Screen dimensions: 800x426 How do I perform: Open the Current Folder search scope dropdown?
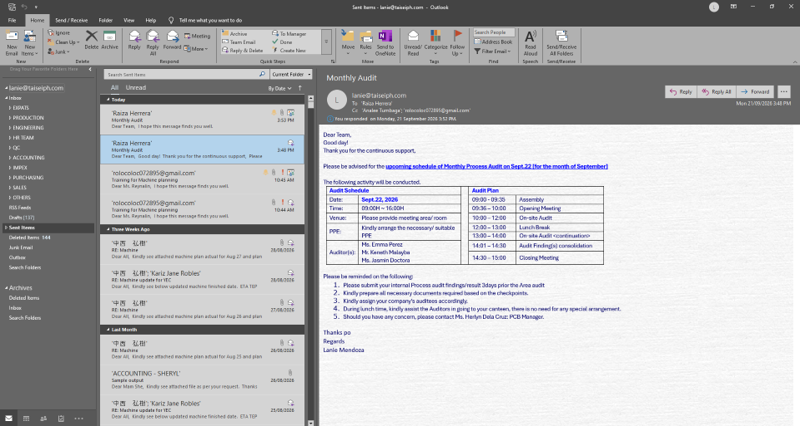(291, 74)
